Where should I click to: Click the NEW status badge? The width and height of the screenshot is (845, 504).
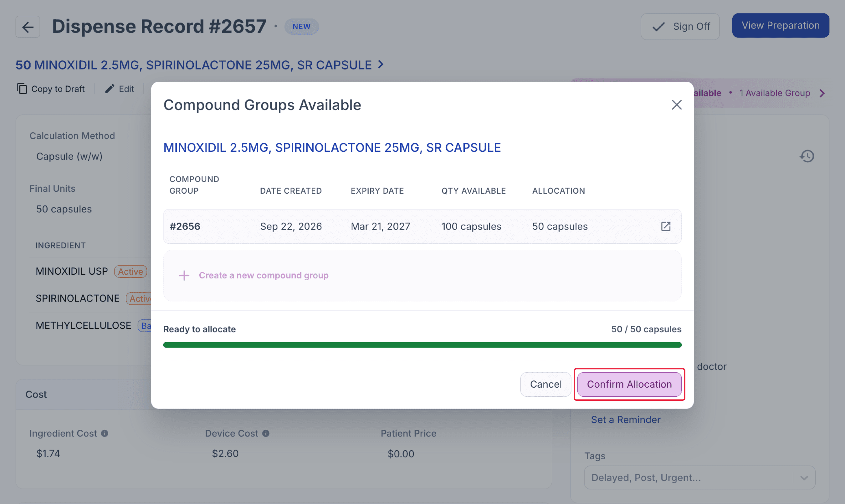[x=301, y=27]
